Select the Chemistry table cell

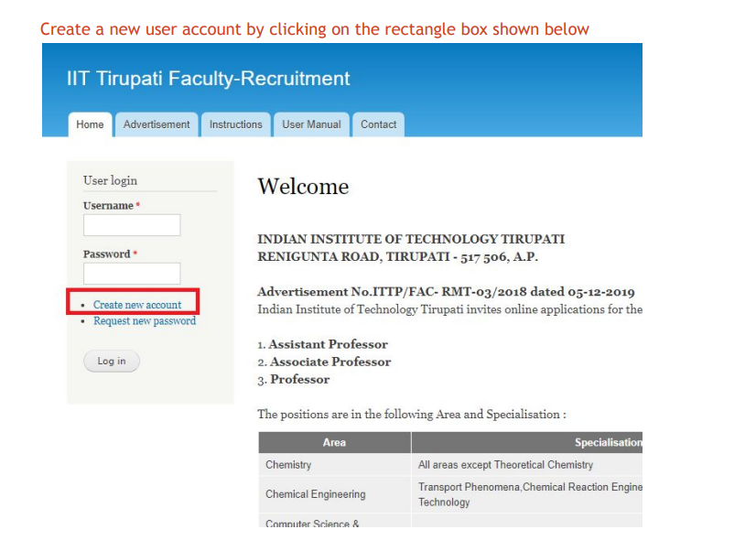click(335, 465)
